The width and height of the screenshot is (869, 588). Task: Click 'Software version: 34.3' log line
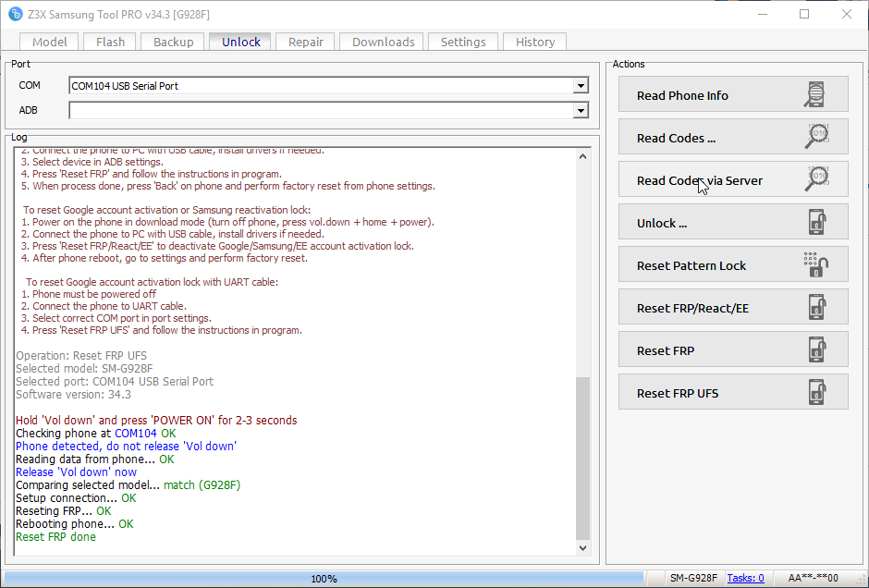pos(73,395)
